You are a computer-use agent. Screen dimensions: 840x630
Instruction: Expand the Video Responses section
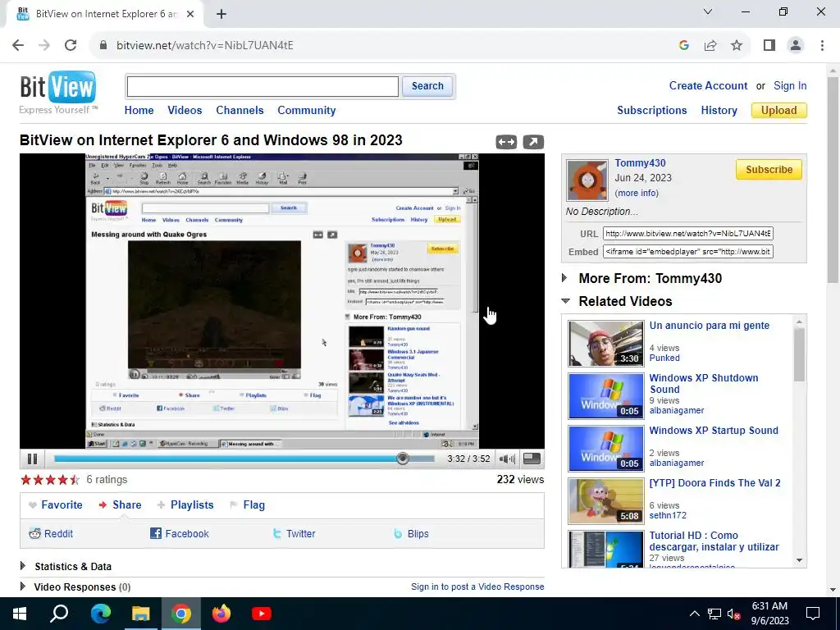pos(22,586)
